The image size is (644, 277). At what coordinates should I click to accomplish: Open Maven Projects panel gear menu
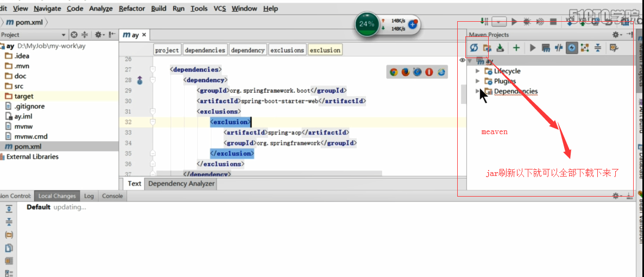click(616, 35)
